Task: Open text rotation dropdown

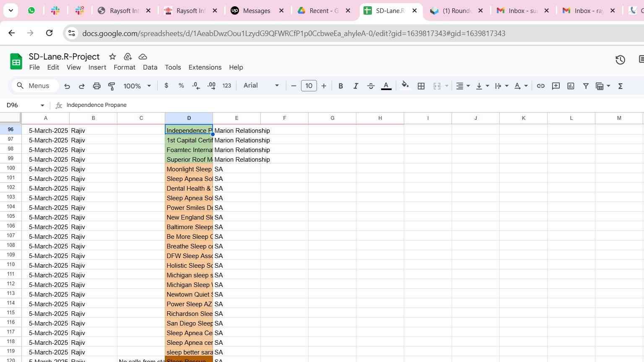Action: tap(521, 86)
